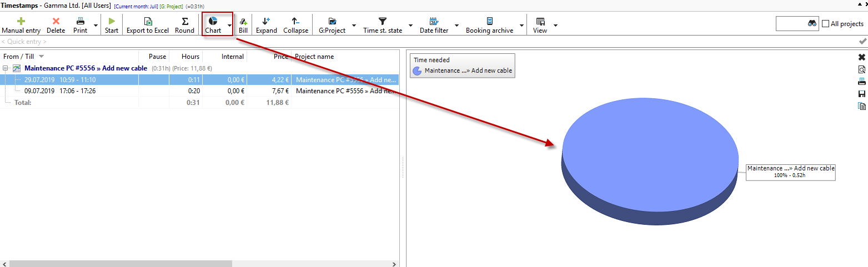Close the chart panel with the X icon
Viewport: 868px width, 267px height.
click(862, 57)
